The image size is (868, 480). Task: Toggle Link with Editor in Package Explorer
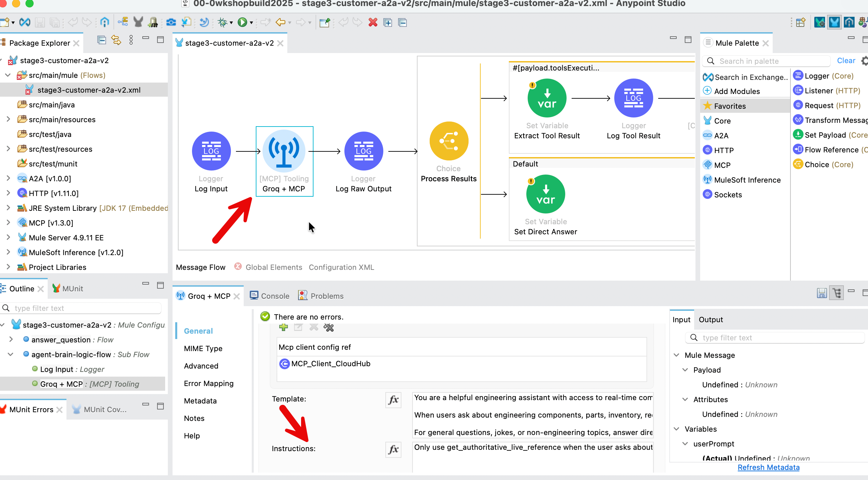tap(116, 40)
